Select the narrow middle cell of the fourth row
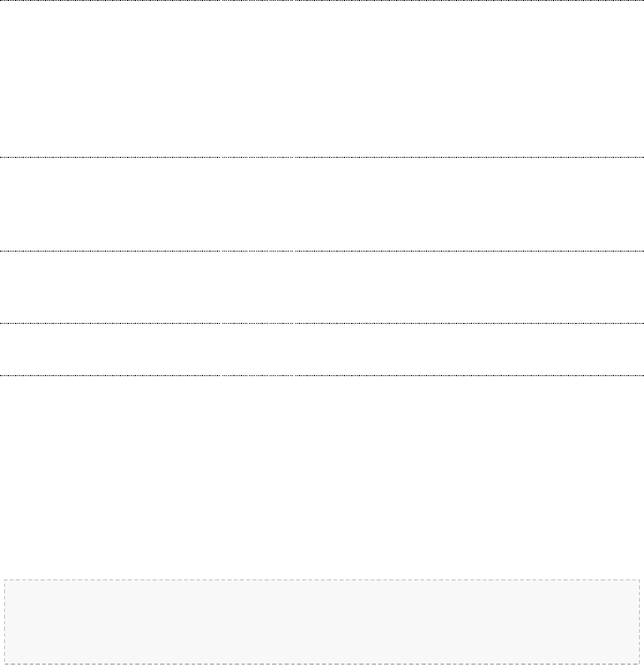The height and width of the screenshot is (665, 644). [256, 350]
